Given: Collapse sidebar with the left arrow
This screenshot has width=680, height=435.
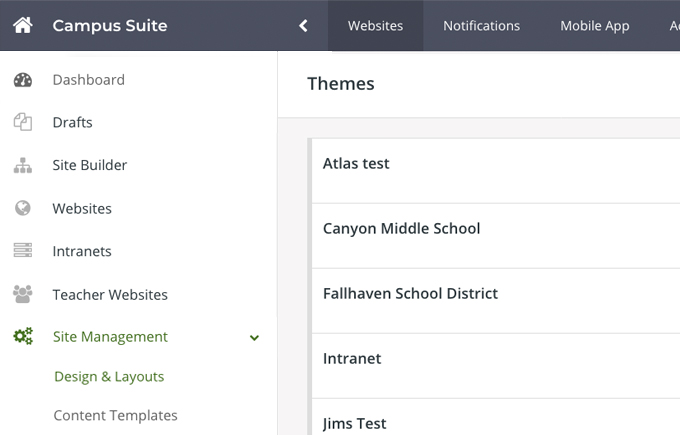Looking at the screenshot, I should coord(303,26).
